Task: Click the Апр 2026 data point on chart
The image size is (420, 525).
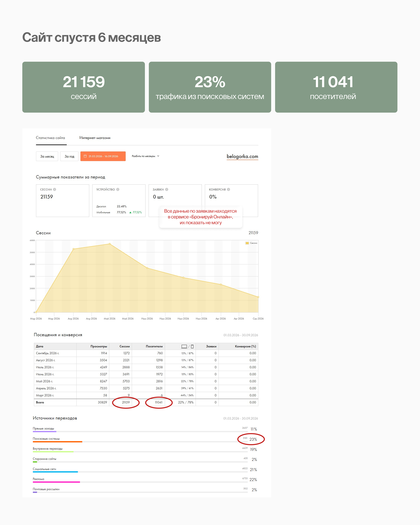Action: [x=73, y=249]
